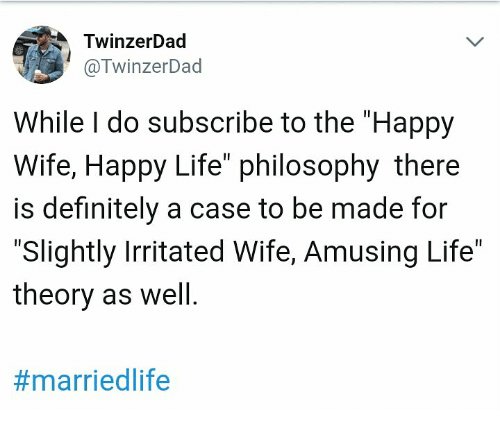500x432 pixels.
Task: Click the word "subscribe" in the tweet
Action: coord(210,123)
